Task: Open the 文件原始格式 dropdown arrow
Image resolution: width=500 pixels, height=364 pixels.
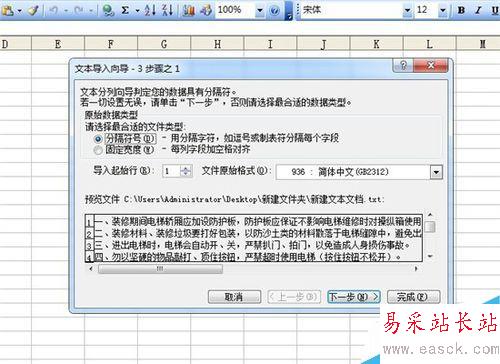Action: click(x=436, y=172)
